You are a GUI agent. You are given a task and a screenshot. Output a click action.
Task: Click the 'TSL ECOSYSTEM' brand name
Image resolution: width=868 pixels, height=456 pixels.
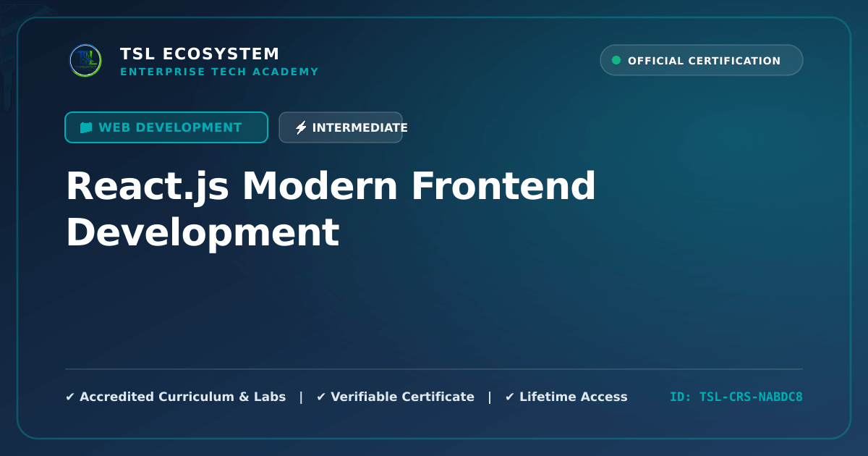coord(200,54)
